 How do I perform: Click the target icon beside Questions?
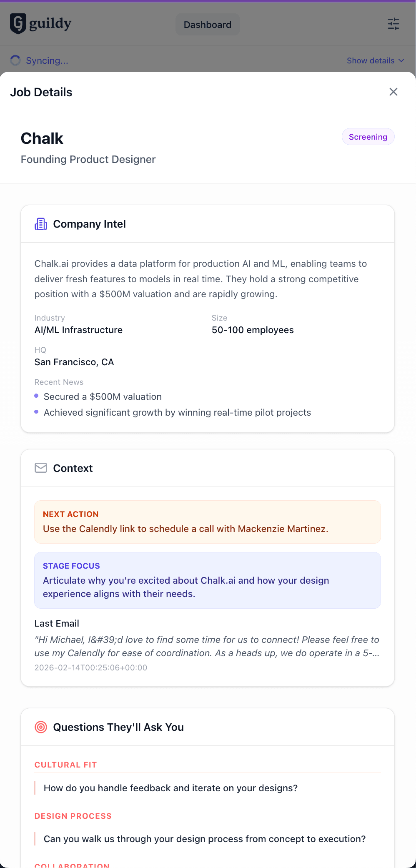[41, 727]
